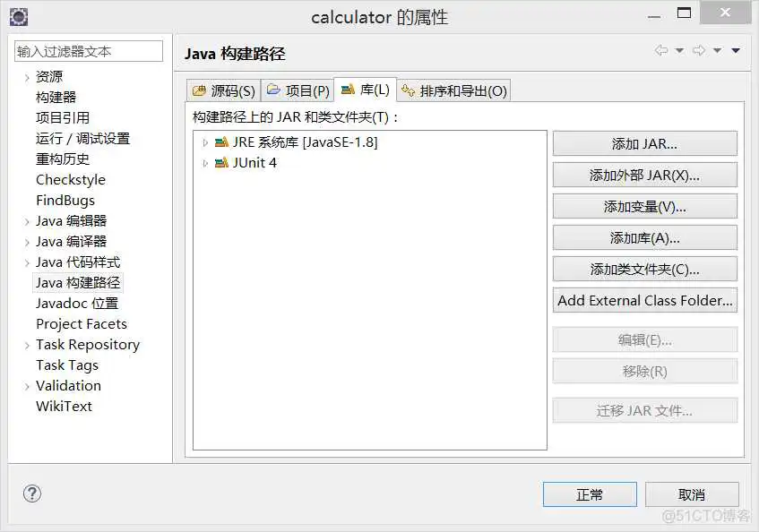Click the Add External Class Folder button
759x532 pixels.
[x=644, y=300]
